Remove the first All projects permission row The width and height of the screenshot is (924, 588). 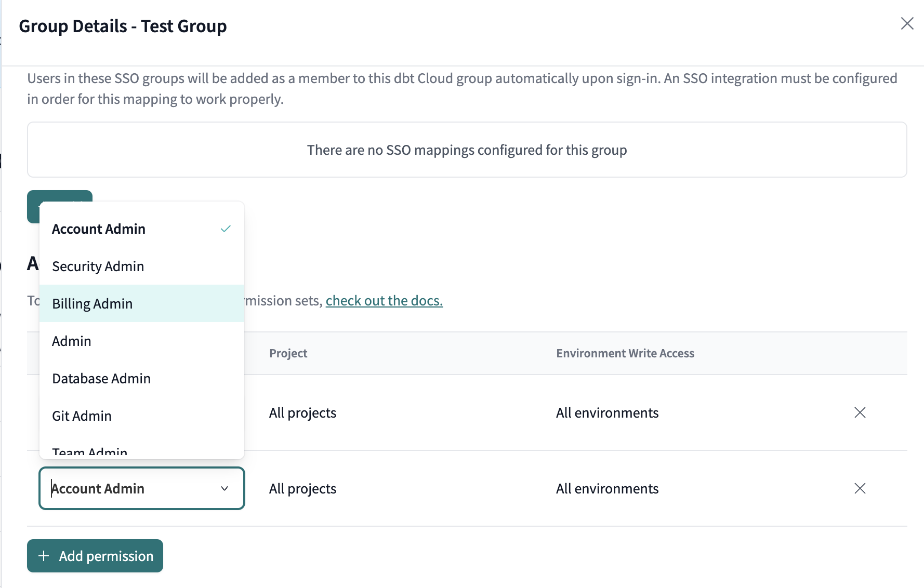point(860,412)
